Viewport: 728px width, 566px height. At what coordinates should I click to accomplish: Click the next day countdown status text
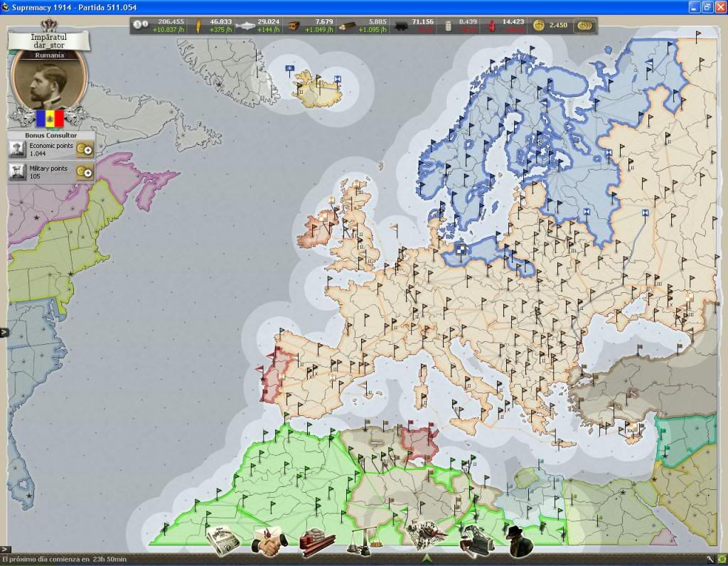tap(64, 560)
